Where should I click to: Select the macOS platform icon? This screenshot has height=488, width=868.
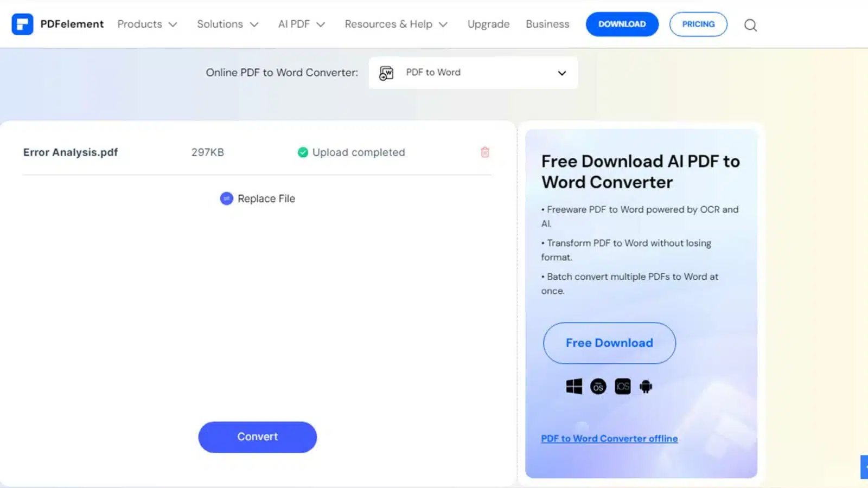[x=598, y=386]
